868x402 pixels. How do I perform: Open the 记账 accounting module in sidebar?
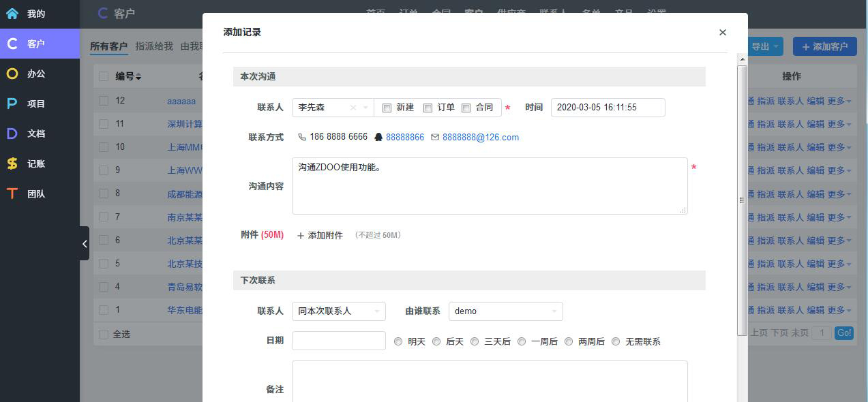pos(40,164)
